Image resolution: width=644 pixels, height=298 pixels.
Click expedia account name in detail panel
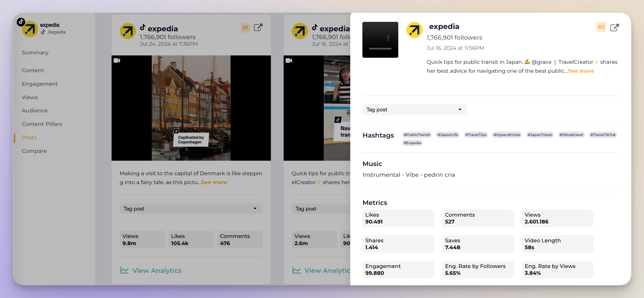(x=444, y=27)
